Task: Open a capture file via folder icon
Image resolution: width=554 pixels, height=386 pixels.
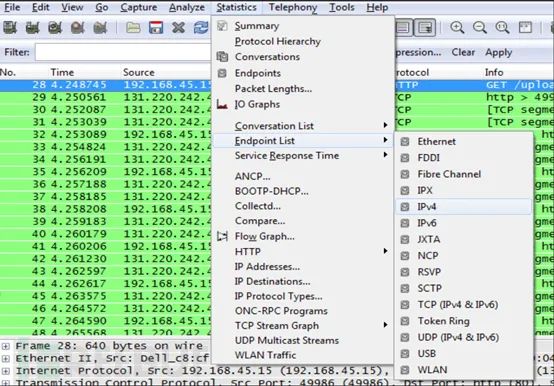Action: [133, 28]
